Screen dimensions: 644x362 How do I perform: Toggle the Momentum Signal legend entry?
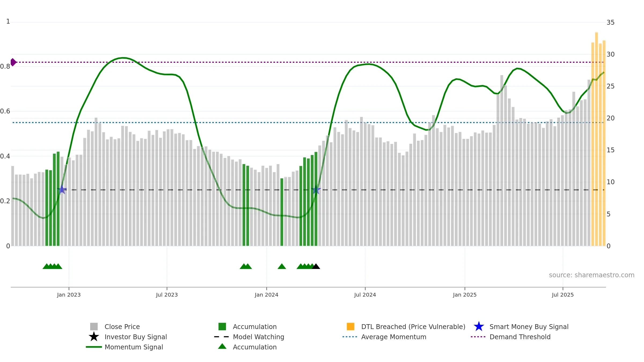[134, 347]
